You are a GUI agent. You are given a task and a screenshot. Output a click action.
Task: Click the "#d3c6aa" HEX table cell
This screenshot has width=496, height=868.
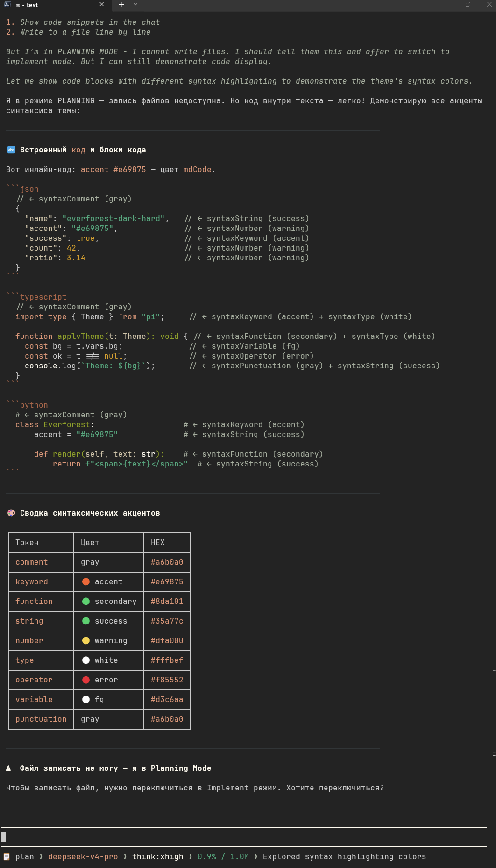point(167,699)
